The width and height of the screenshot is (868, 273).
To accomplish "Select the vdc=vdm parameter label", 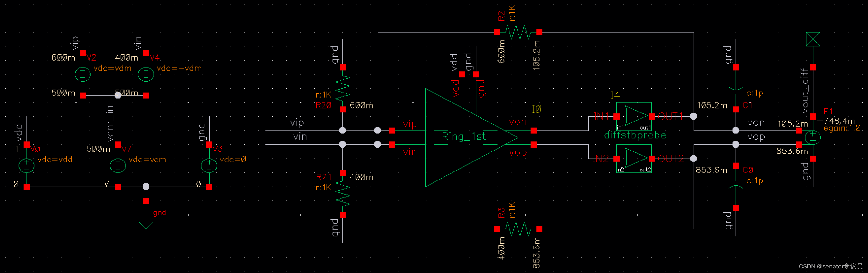I will [x=113, y=68].
